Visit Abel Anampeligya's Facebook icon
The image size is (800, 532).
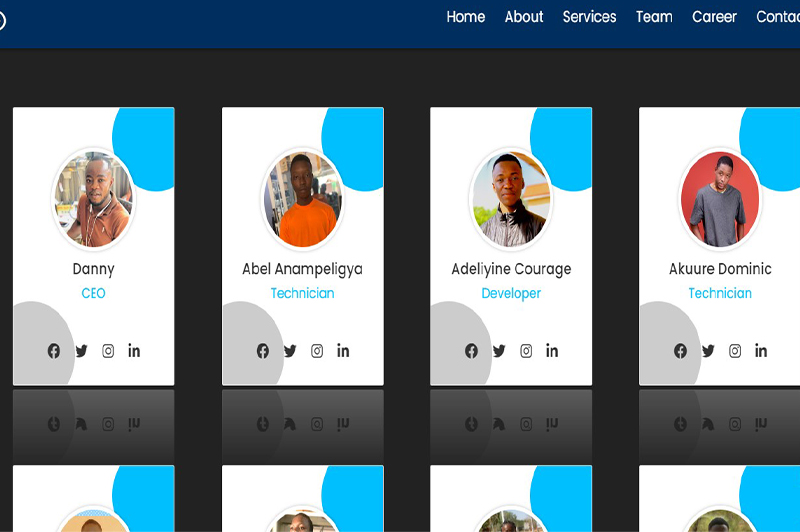click(263, 351)
